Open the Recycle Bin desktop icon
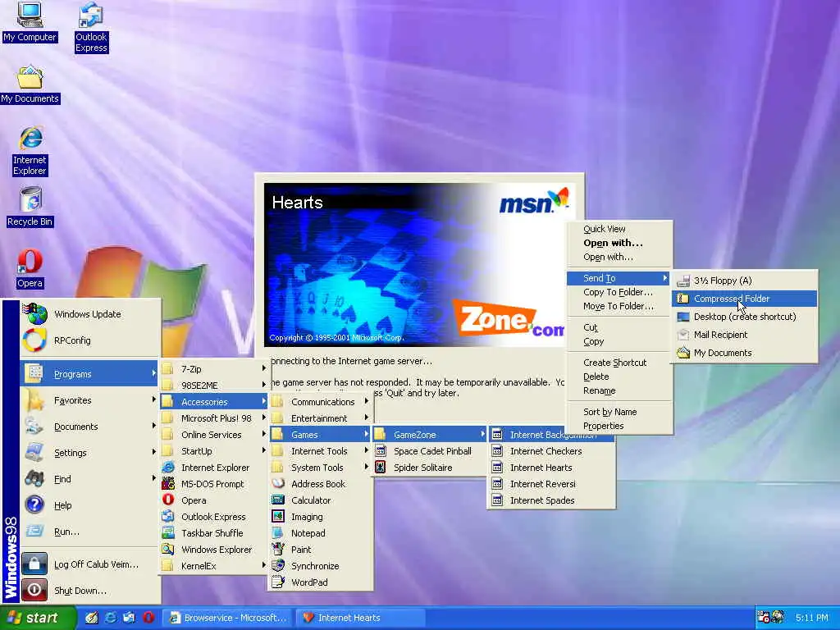 pos(30,207)
